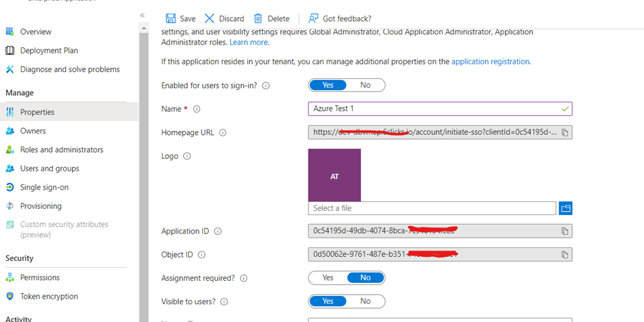Set Enabled for users to sign-in to Yes
This screenshot has width=644, height=322.
pyautogui.click(x=327, y=85)
